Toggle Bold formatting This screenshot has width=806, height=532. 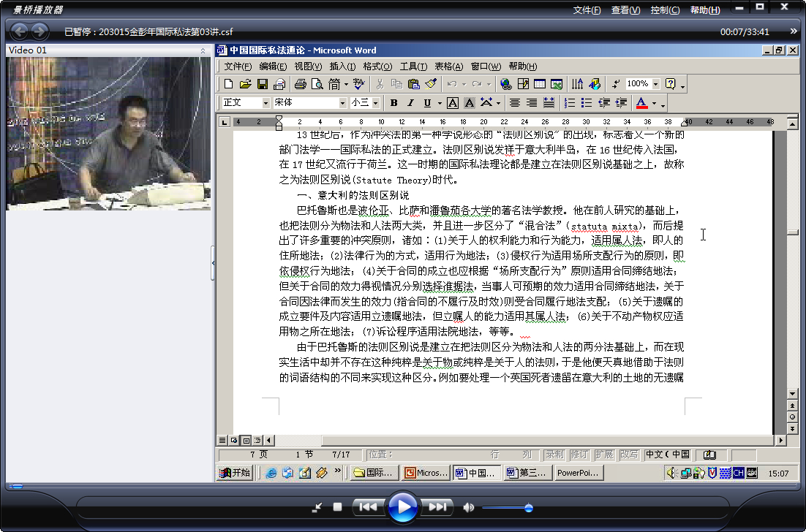point(393,103)
